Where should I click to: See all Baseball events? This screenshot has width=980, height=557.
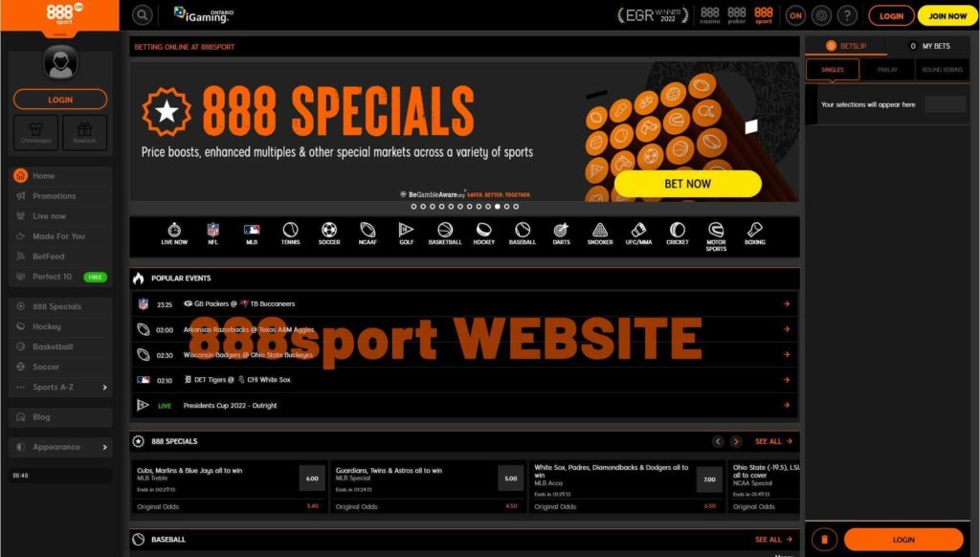tap(773, 540)
